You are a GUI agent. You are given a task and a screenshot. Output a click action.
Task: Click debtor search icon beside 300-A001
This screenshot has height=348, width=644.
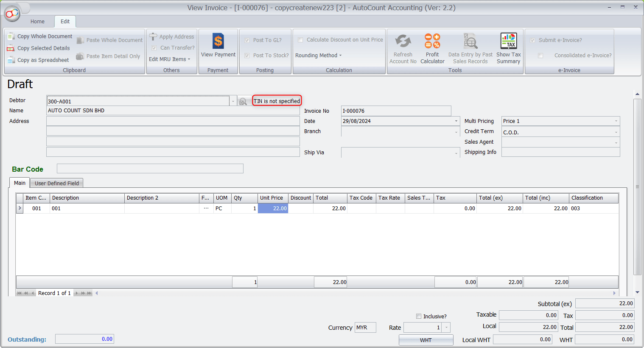click(x=243, y=101)
